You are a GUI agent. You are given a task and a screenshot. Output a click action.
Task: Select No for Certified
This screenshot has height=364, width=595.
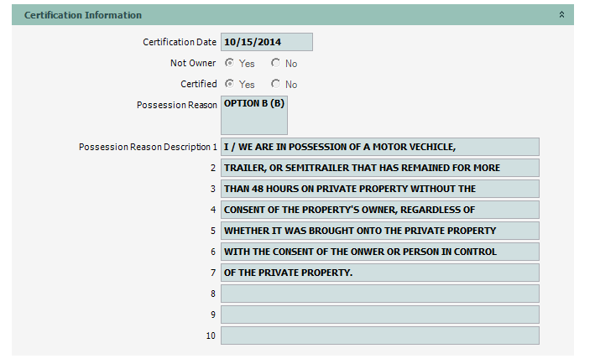pos(275,84)
